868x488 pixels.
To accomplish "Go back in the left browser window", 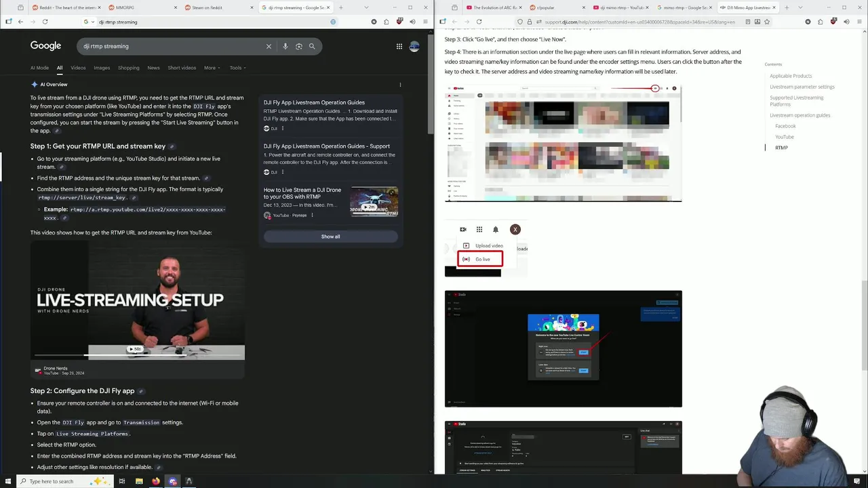I will (x=20, y=22).
